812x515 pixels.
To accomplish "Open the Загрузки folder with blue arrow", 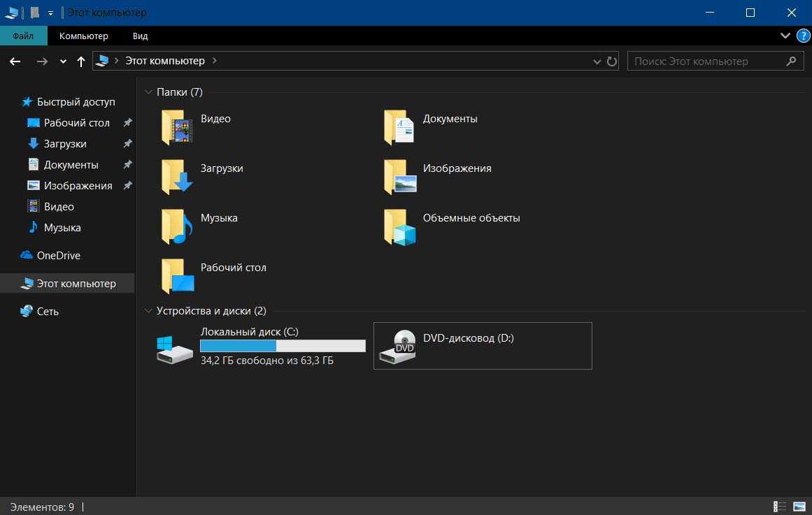I will click(177, 177).
